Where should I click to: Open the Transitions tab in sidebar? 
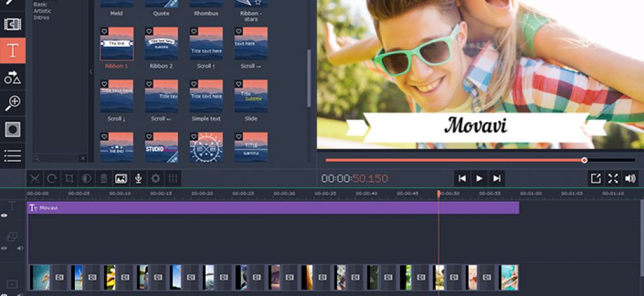(x=12, y=24)
